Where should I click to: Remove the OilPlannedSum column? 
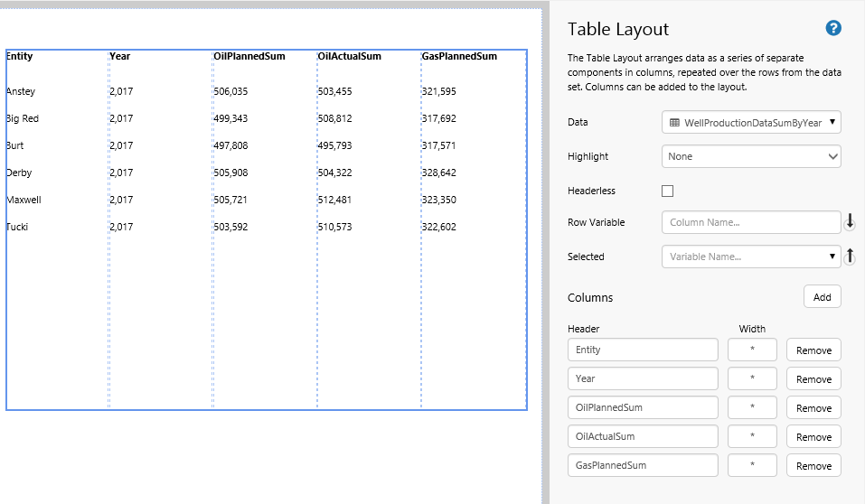(x=813, y=408)
